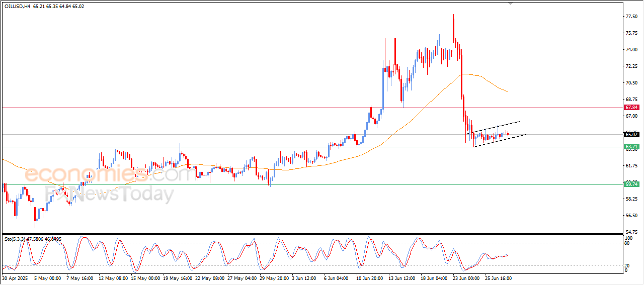The image size is (644, 285).
Task: Click the 77.50 price axis value
Action: (x=632, y=17)
